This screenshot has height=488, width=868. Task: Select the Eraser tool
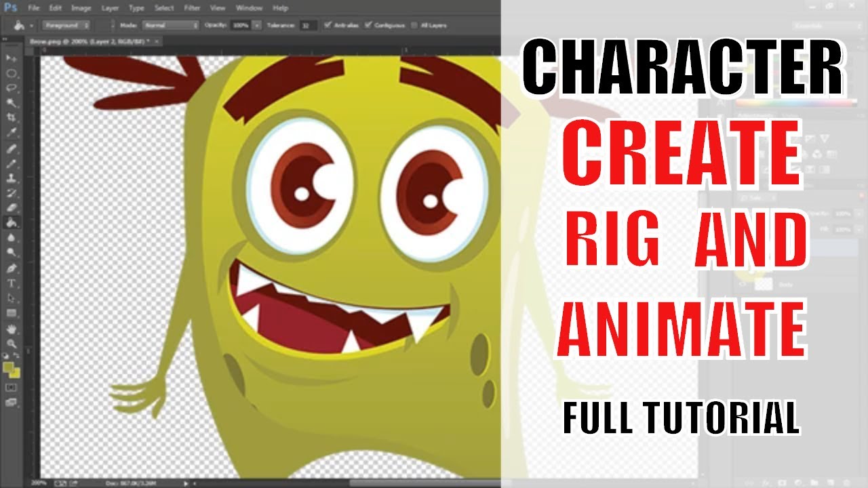tap(12, 208)
